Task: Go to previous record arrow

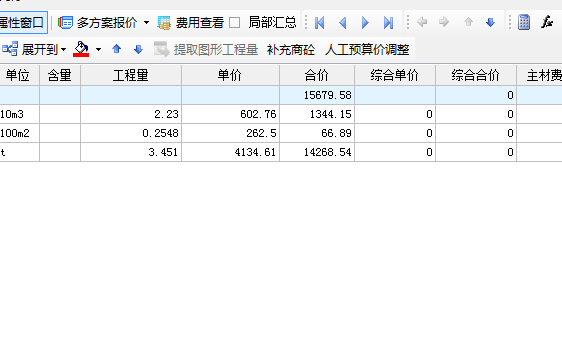Action: pyautogui.click(x=342, y=23)
